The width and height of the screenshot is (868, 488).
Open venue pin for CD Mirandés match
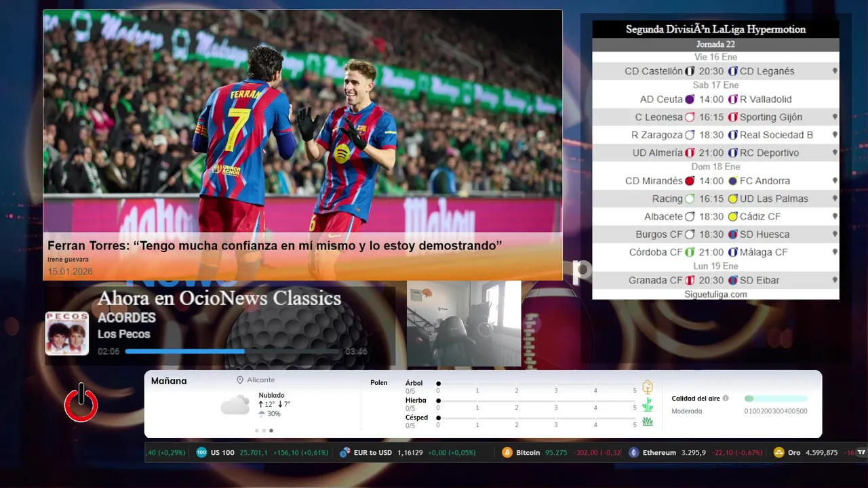click(x=835, y=181)
